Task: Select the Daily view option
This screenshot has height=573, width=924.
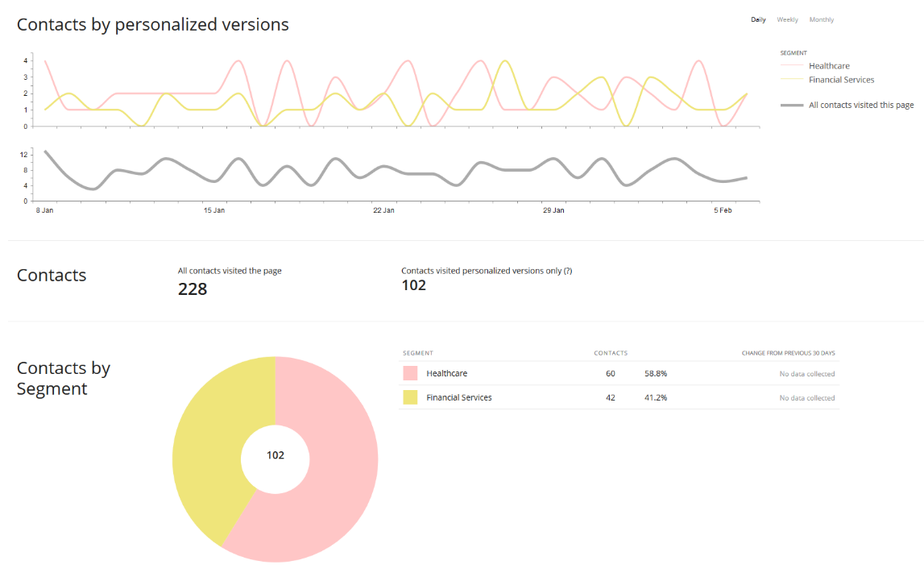Action: pyautogui.click(x=758, y=19)
